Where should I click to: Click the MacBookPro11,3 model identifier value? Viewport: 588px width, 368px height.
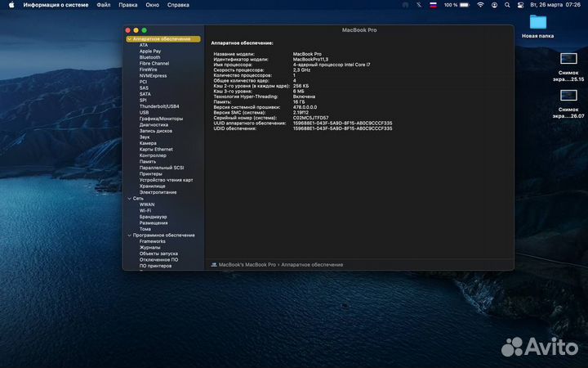(310, 60)
